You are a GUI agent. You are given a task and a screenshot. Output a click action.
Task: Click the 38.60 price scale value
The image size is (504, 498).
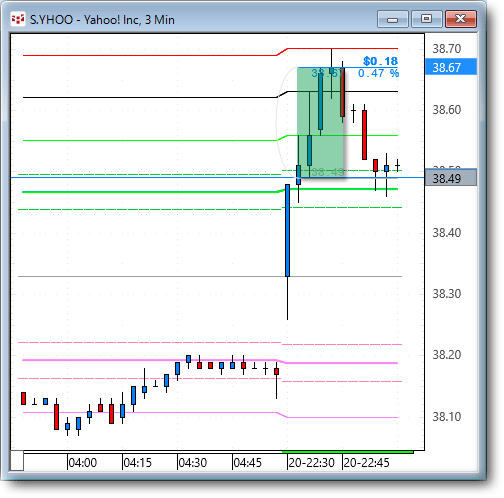coord(447,110)
